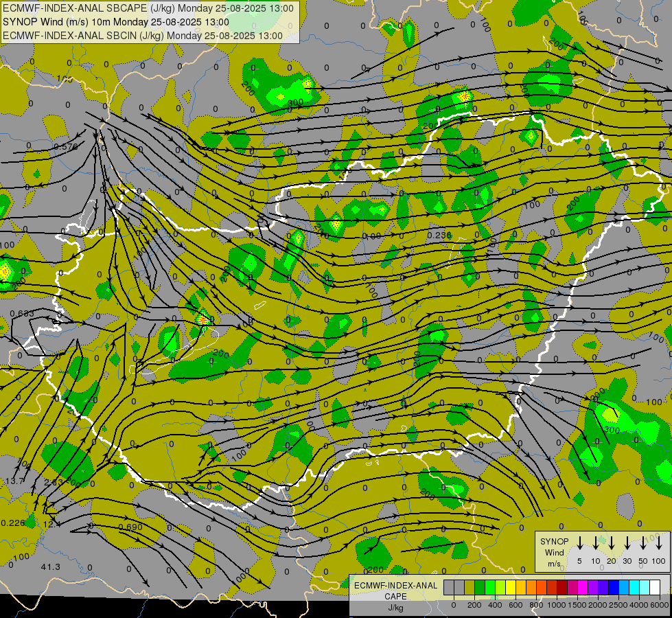Select the white swatch at legend end
Image resolution: width=672 pixels, height=618 pixels.
tap(654, 587)
